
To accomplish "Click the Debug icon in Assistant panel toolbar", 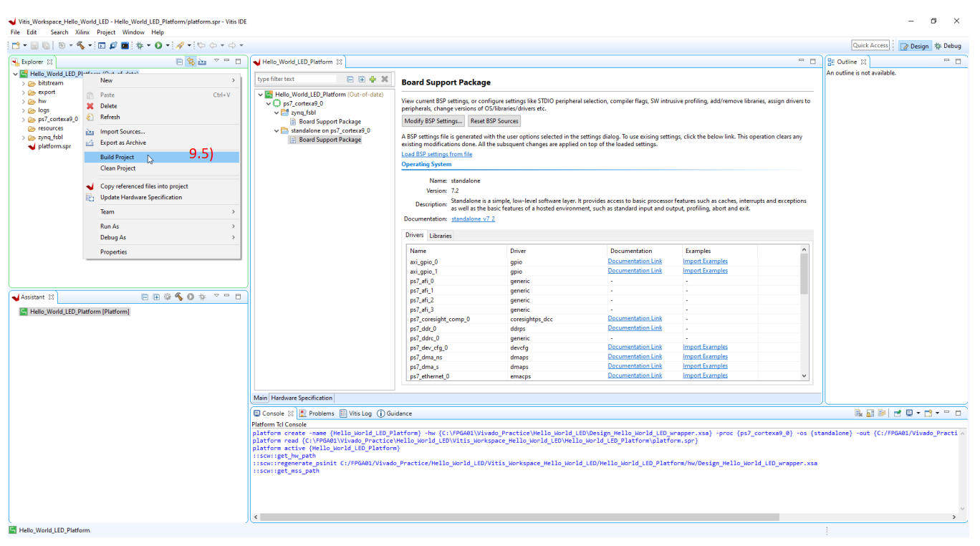I will pyautogui.click(x=202, y=297).
